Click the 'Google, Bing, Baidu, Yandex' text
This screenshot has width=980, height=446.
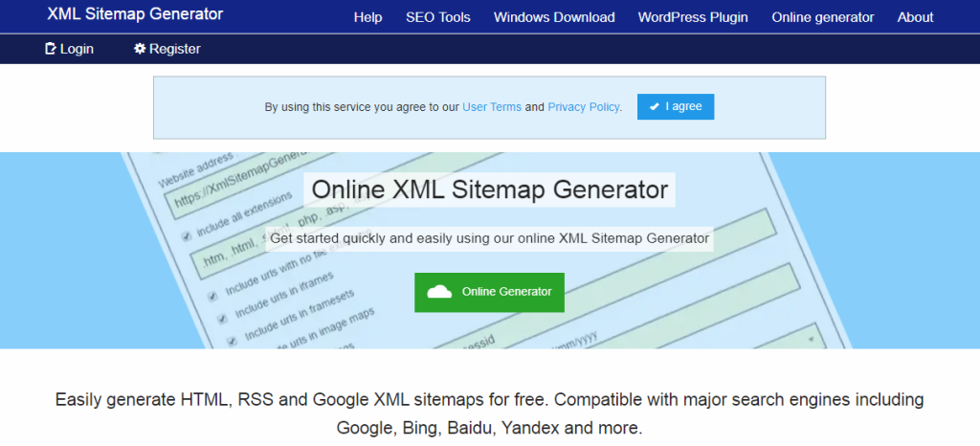point(489,429)
